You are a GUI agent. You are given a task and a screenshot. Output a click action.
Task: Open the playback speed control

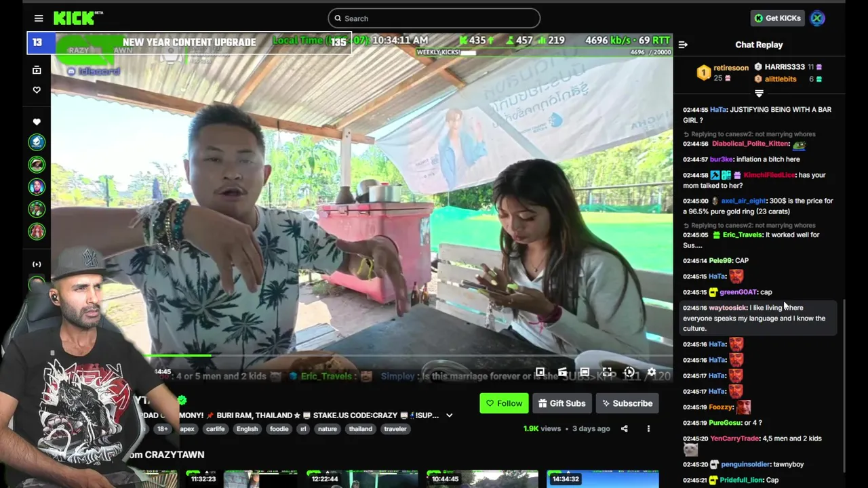(629, 372)
